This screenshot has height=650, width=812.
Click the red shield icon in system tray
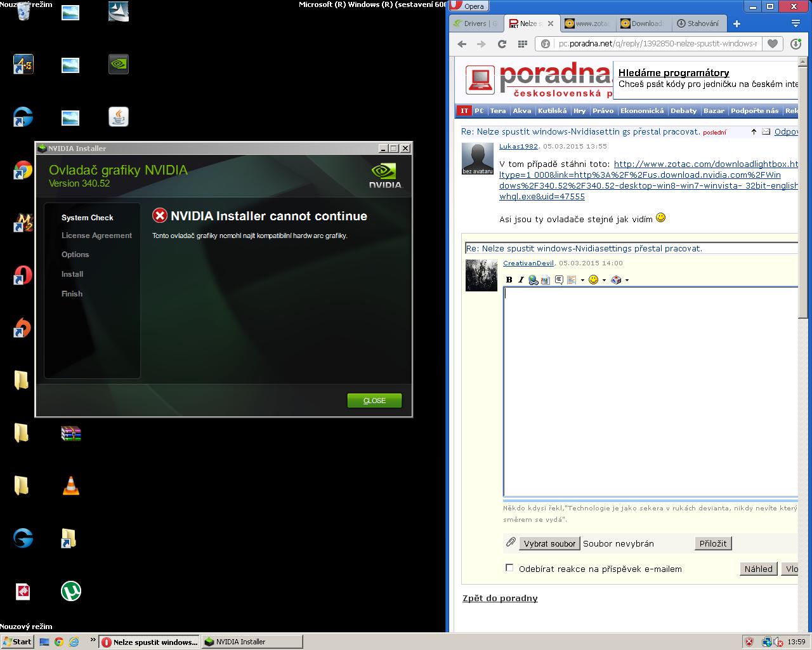tap(749, 642)
